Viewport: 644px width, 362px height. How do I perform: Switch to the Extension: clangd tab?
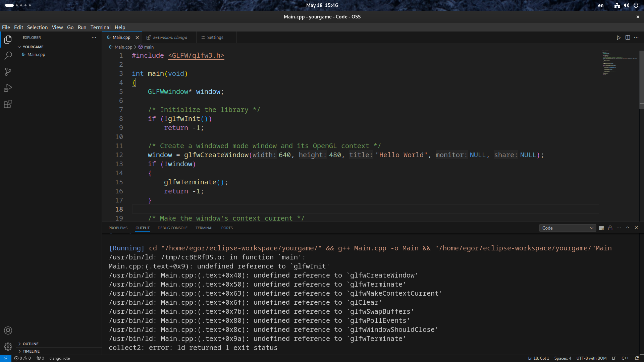[169, 38]
